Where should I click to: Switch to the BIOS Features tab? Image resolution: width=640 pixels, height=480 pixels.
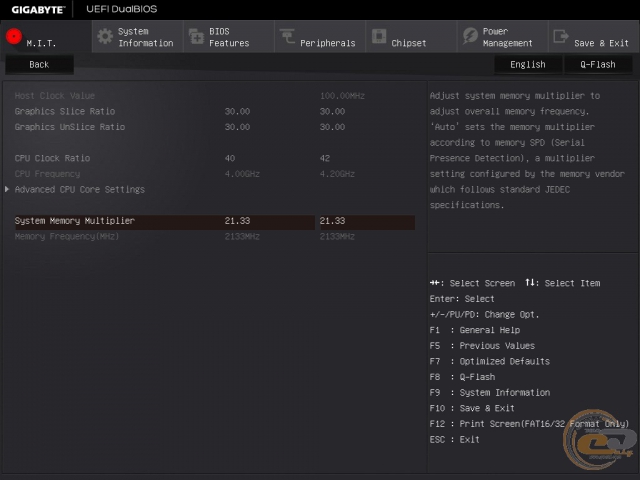[229, 37]
